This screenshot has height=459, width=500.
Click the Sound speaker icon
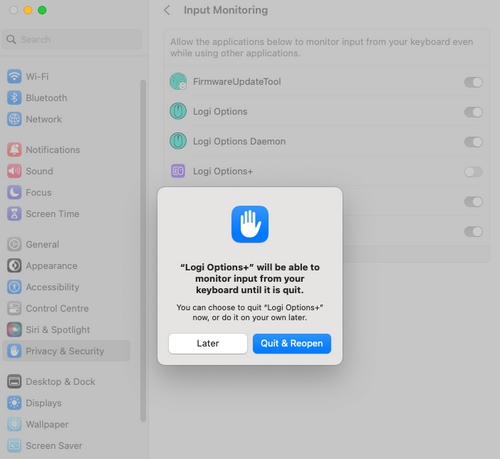point(14,171)
